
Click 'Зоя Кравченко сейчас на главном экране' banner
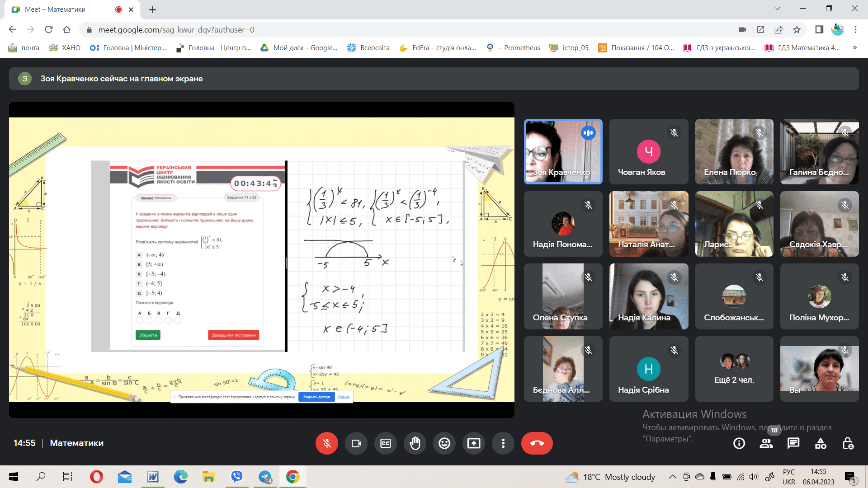tap(434, 79)
